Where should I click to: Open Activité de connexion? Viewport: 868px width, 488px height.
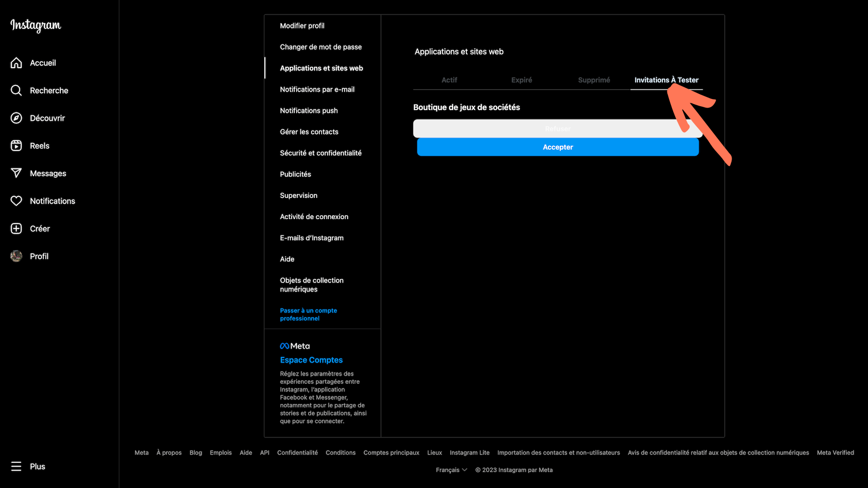(x=314, y=217)
